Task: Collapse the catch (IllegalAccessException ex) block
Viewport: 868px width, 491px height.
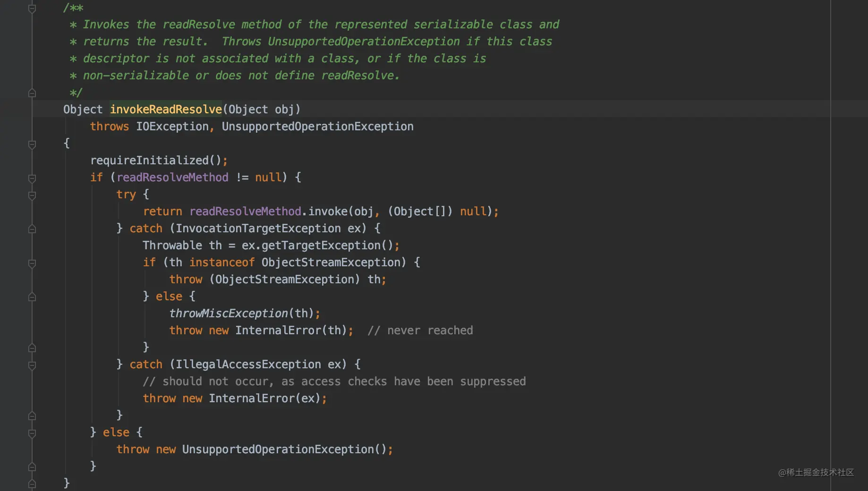Action: pos(32,365)
